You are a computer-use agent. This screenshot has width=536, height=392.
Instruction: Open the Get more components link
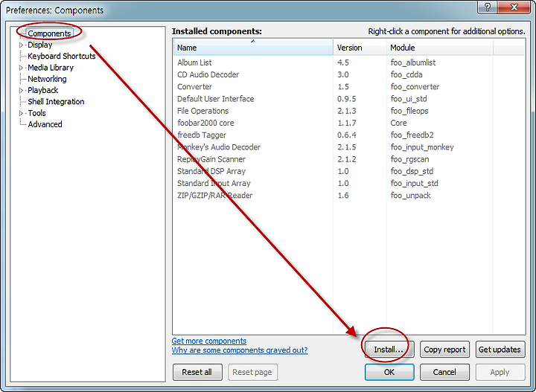point(209,341)
